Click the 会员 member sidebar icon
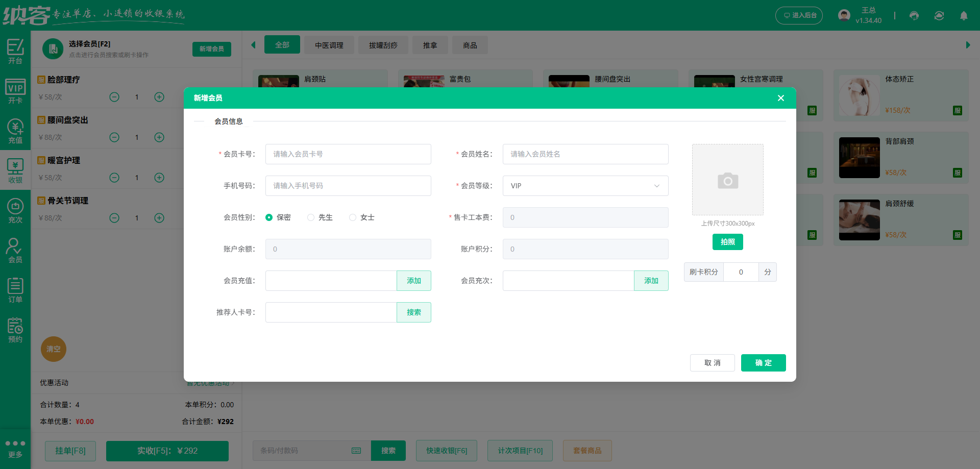The width and height of the screenshot is (980, 469). (15, 250)
